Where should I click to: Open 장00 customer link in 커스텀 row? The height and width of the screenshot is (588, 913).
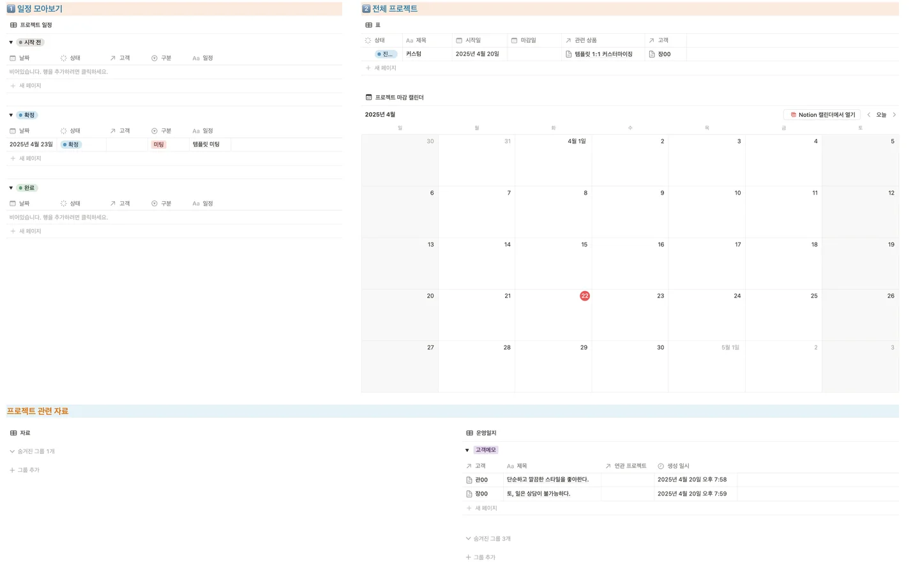point(660,54)
